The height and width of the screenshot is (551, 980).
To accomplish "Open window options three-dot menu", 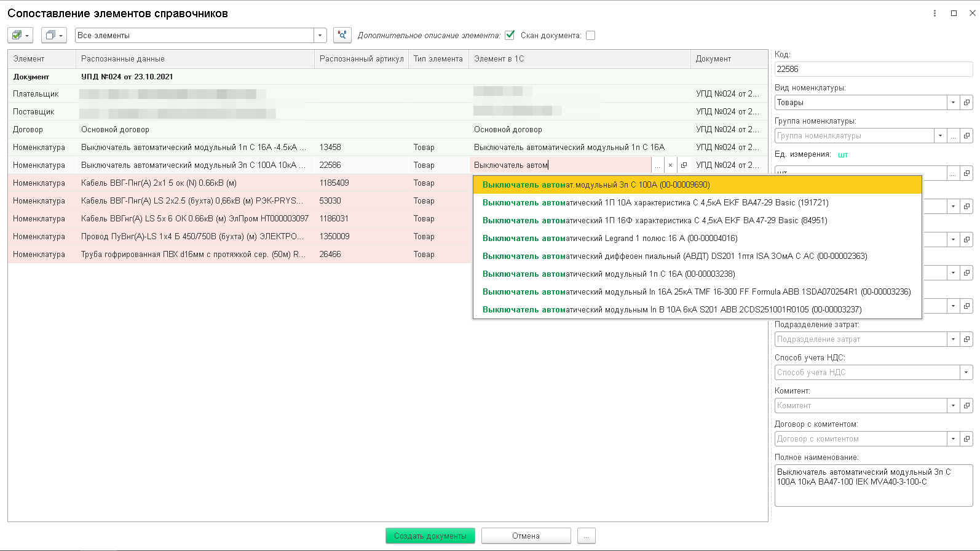I will point(935,13).
